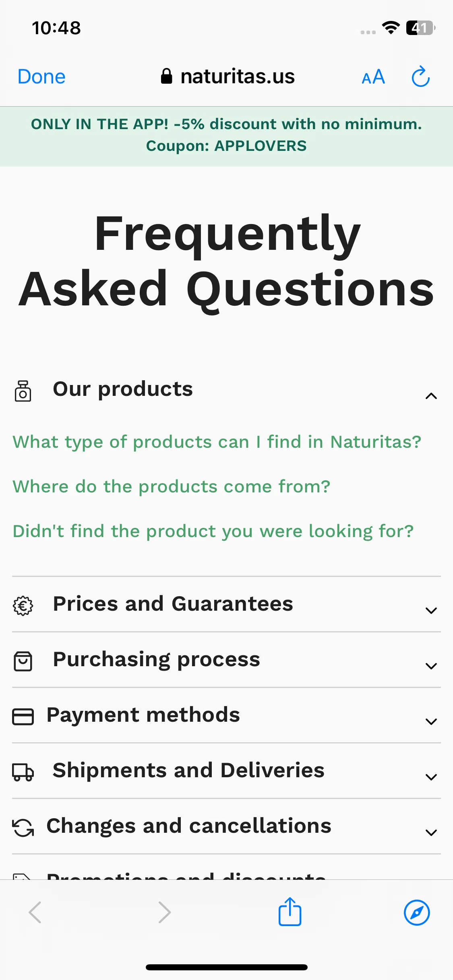Image resolution: width=453 pixels, height=980 pixels.
Task: Collapse the Our products section chevron
Action: coord(431,396)
